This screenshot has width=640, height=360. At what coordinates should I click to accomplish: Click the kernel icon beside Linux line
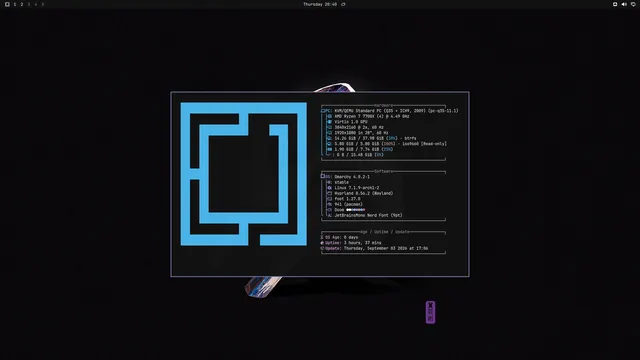pos(329,188)
